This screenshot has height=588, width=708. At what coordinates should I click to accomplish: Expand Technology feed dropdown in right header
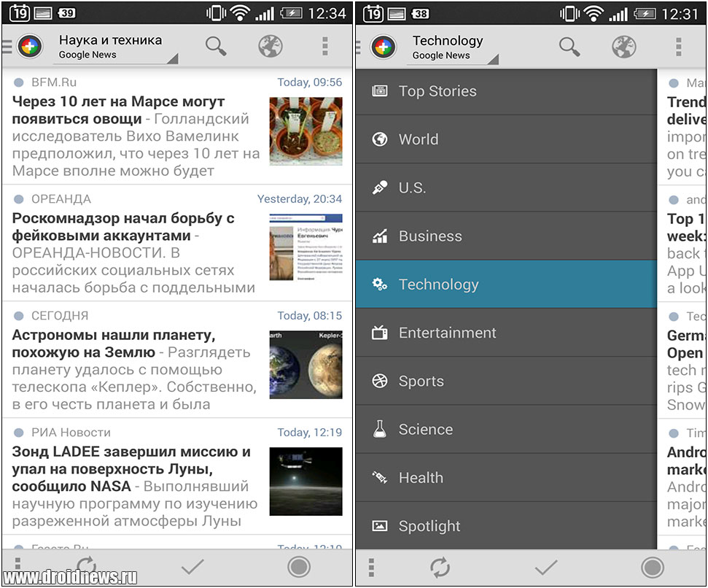pos(453,47)
